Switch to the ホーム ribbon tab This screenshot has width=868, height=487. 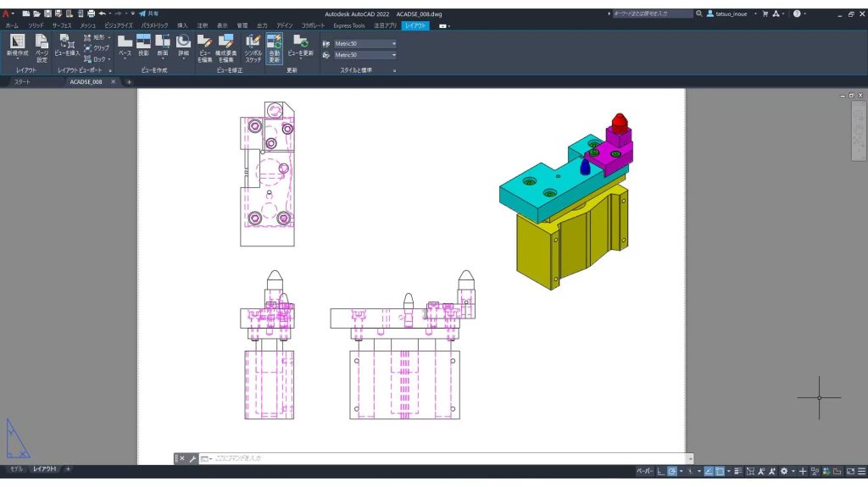12,25
